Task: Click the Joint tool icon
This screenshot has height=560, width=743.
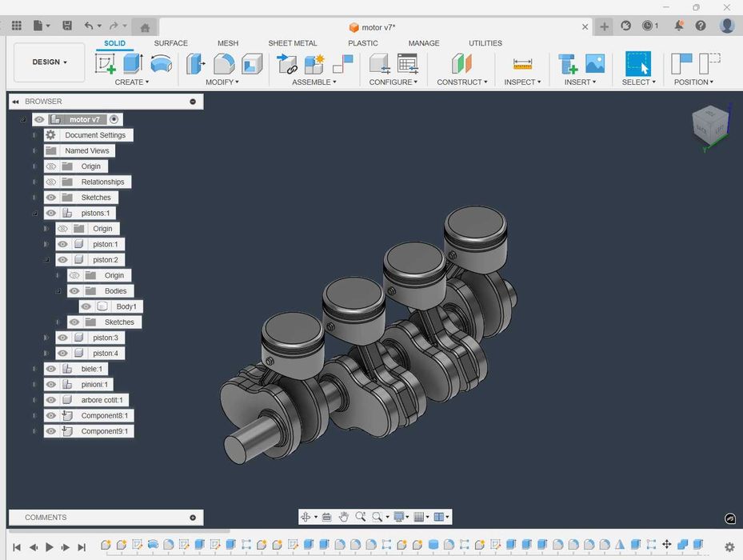Action: click(314, 63)
